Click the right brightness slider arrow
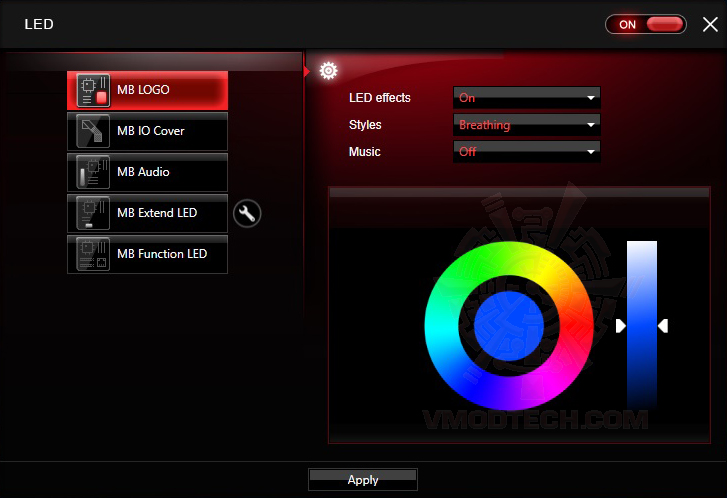This screenshot has width=727, height=498. [x=663, y=326]
